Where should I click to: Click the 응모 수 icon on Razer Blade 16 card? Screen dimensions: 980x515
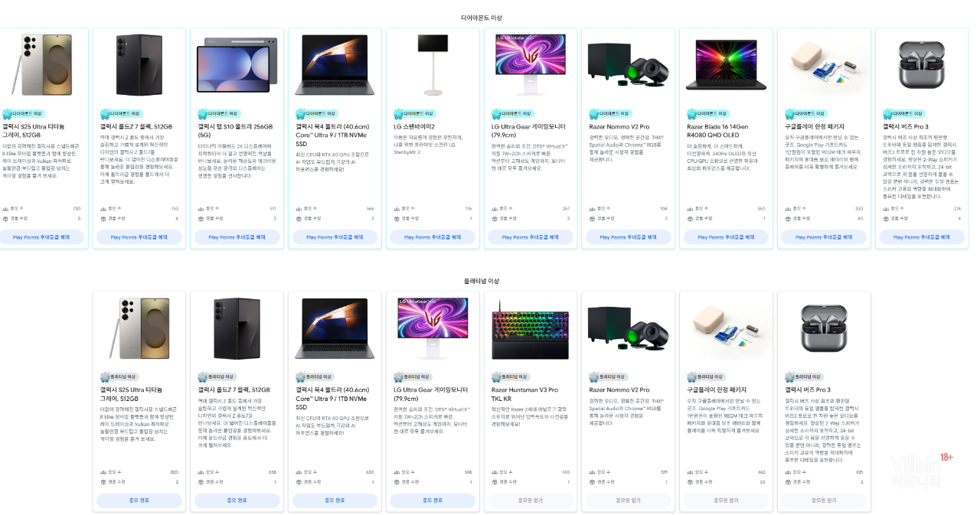tap(691, 208)
